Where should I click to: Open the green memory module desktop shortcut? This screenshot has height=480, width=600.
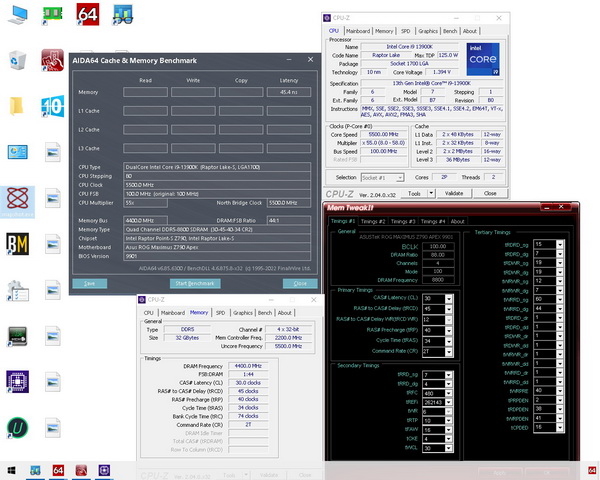52,15
